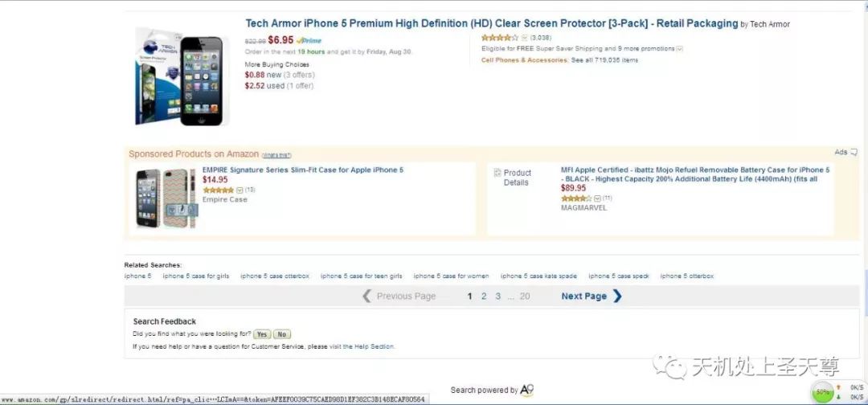
Task: Expand the Tech Armor rating dropdown arrow
Action: point(525,38)
